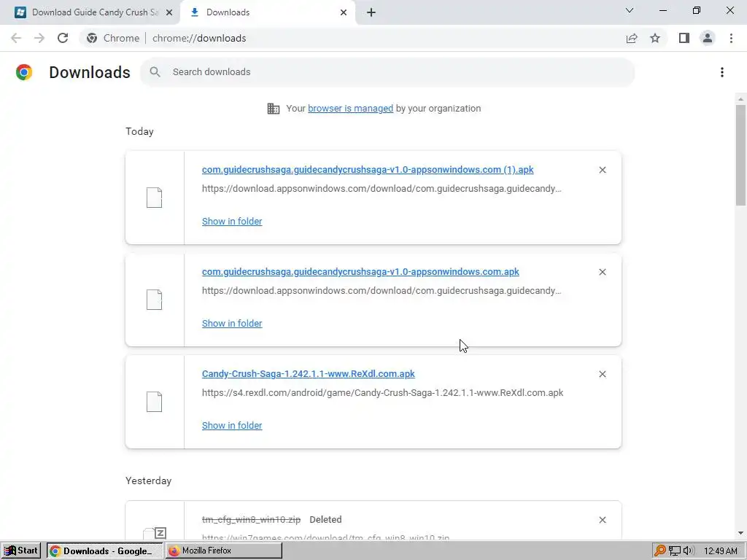Click the volume speaker tray icon
Screen dimensions: 747x560
(689, 551)
